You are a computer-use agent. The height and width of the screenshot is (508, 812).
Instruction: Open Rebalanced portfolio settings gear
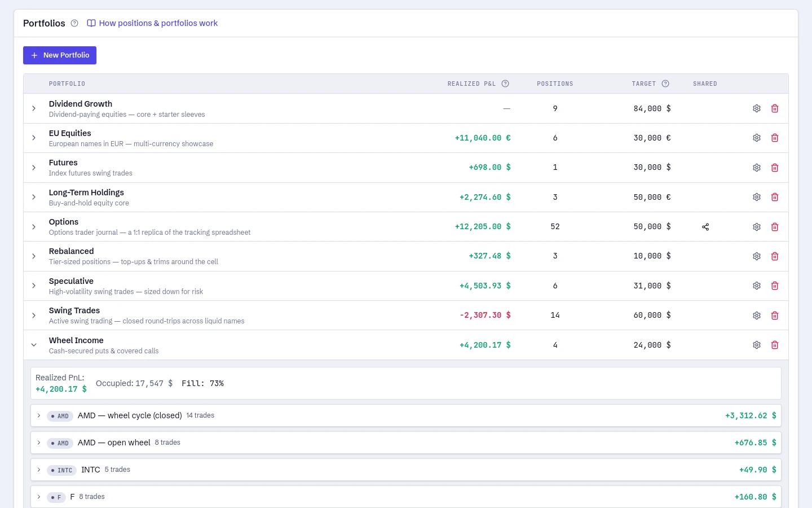pos(757,256)
